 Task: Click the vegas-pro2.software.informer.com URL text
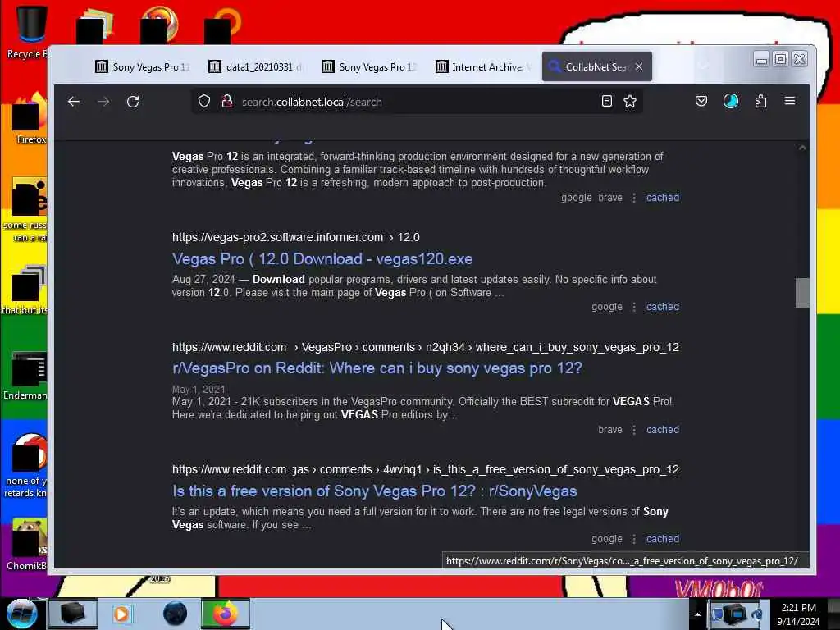click(295, 237)
